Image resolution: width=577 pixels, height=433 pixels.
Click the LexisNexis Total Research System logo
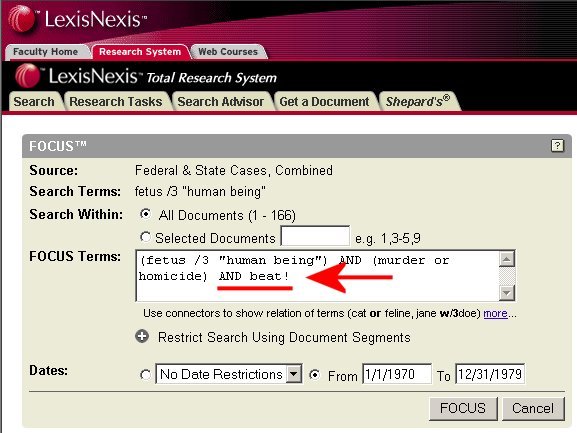click(146, 76)
